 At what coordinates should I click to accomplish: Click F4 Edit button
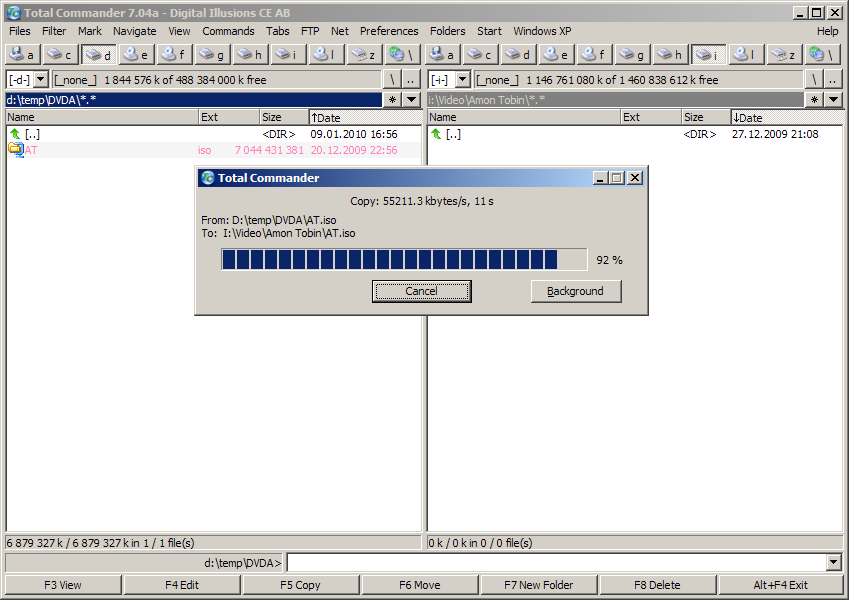tap(182, 585)
